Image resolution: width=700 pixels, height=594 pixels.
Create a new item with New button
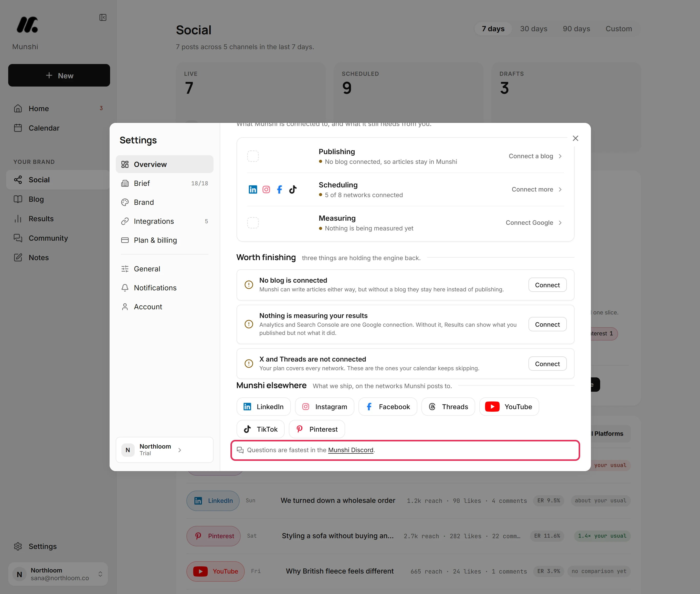point(59,76)
